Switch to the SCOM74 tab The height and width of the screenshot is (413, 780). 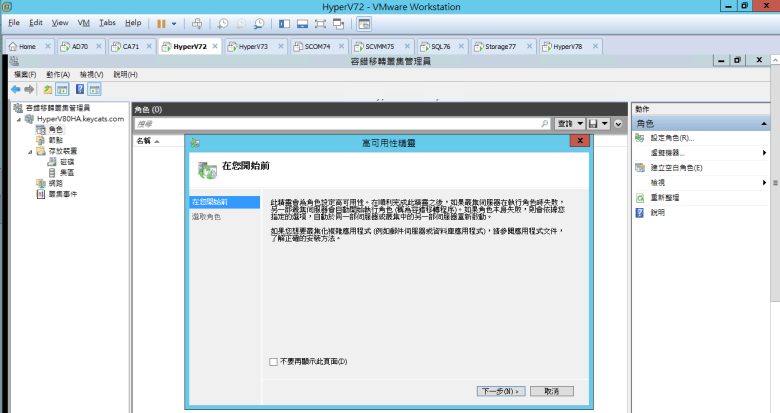[318, 46]
